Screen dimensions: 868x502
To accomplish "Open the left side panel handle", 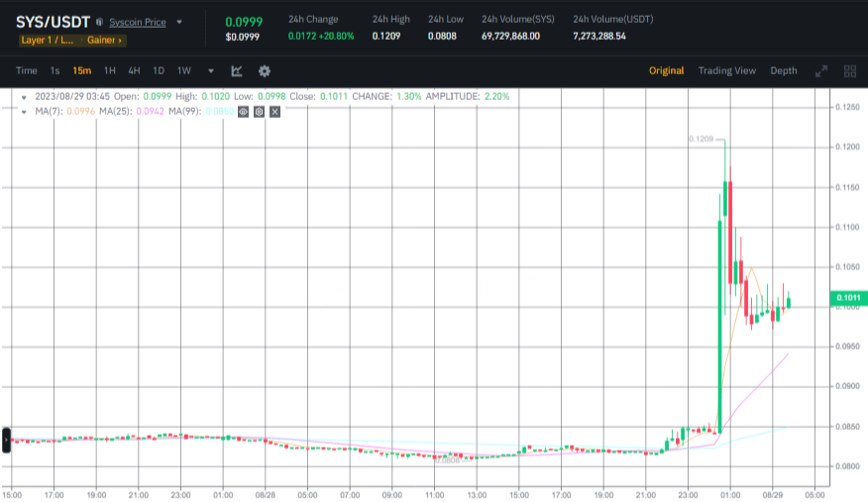I will (x=6, y=441).
